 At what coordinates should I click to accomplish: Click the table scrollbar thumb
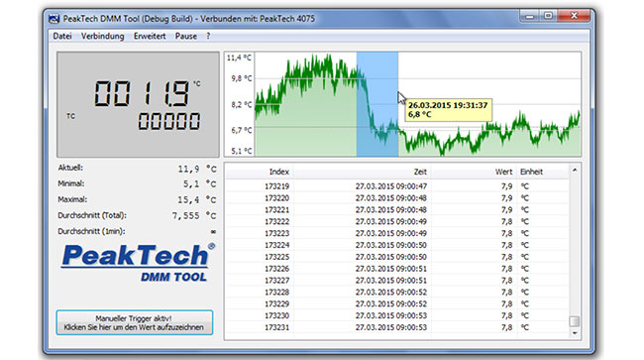pos(575,321)
